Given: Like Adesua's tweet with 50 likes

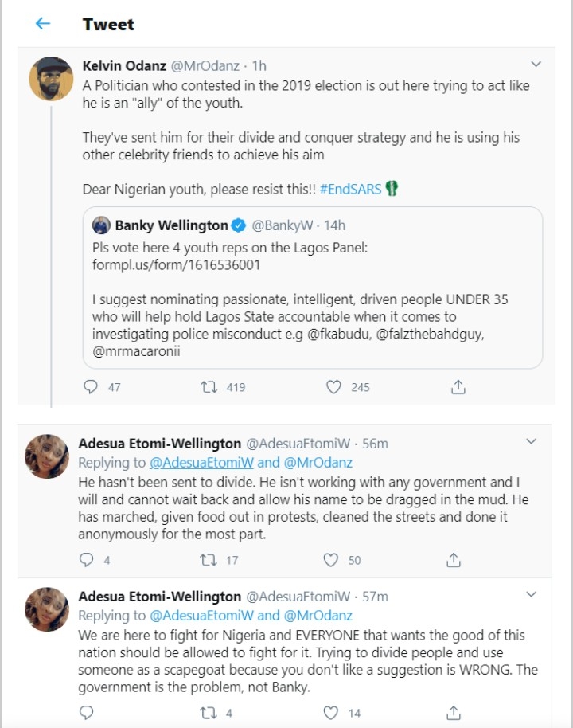Looking at the screenshot, I should click(x=331, y=560).
